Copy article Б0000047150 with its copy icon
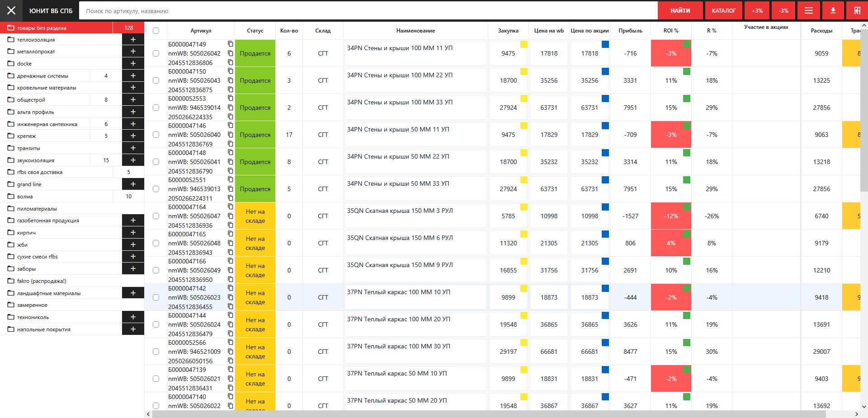Image resolution: width=868 pixels, height=418 pixels. pos(230,71)
